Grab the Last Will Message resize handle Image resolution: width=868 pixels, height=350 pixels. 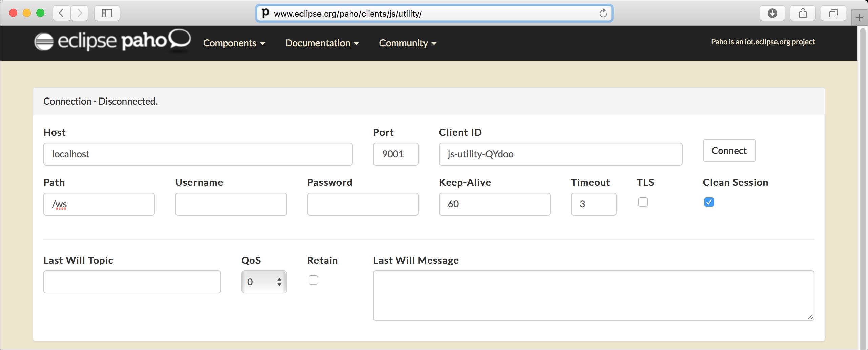pos(810,316)
